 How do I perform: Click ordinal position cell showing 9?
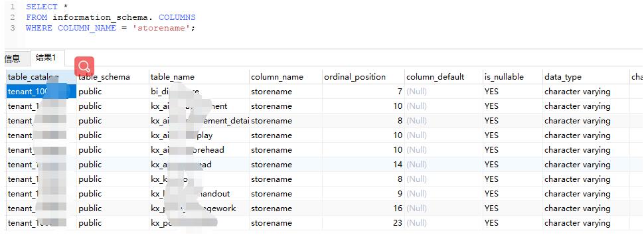pyautogui.click(x=363, y=194)
